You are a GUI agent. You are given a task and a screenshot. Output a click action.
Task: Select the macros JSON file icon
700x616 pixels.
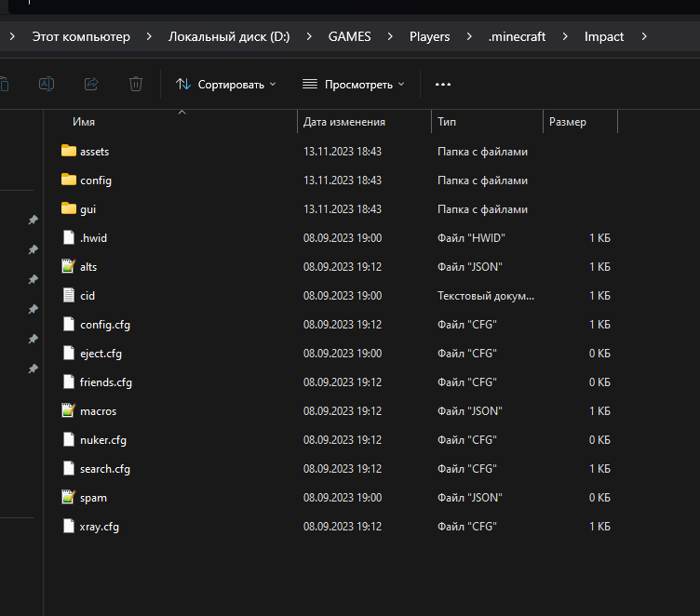(x=69, y=410)
